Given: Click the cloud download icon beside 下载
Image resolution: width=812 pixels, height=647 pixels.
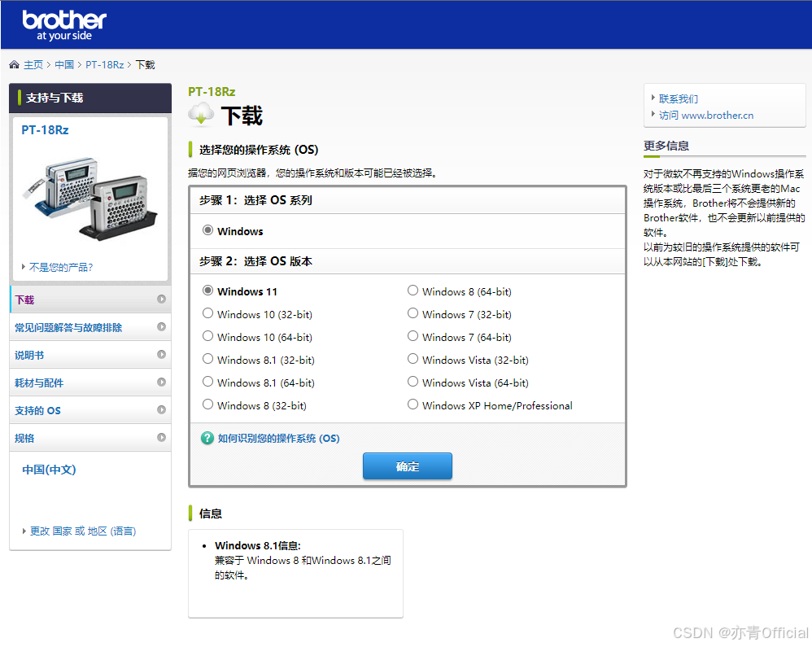Looking at the screenshot, I should (201, 114).
